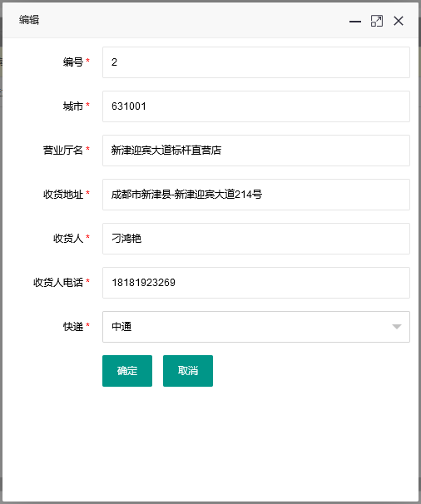The width and height of the screenshot is (421, 504).
Task: Close the 编辑 dialog with X
Action: pos(399,22)
